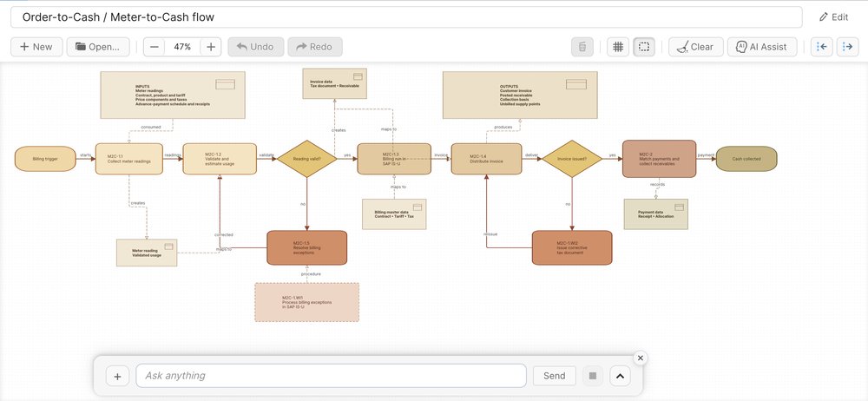Select the Reading valid? decision diamond
Image resolution: width=868 pixels, height=401 pixels.
coord(306,159)
